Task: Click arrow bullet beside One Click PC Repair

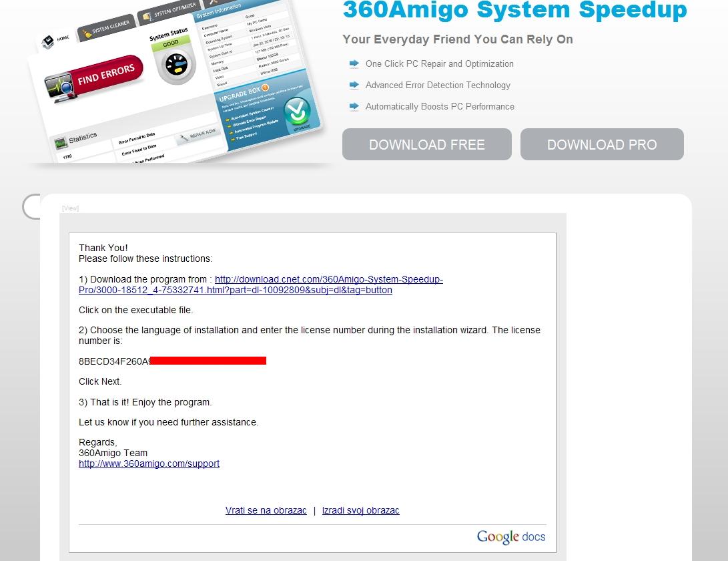Action: [x=354, y=64]
